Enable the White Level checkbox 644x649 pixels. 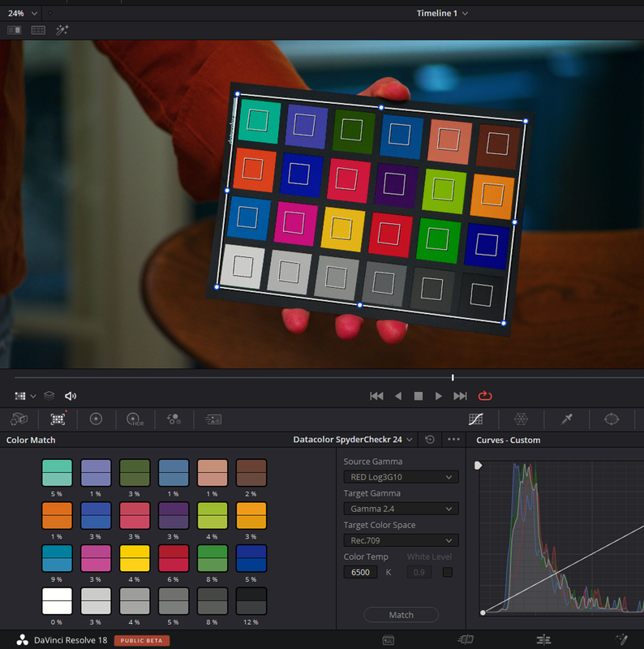click(x=448, y=572)
